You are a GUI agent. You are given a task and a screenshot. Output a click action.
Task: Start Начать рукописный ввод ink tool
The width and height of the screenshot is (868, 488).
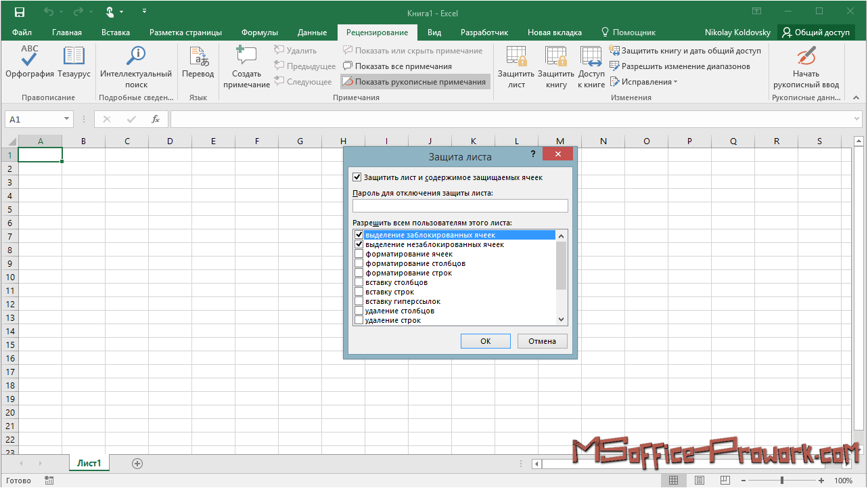806,57
